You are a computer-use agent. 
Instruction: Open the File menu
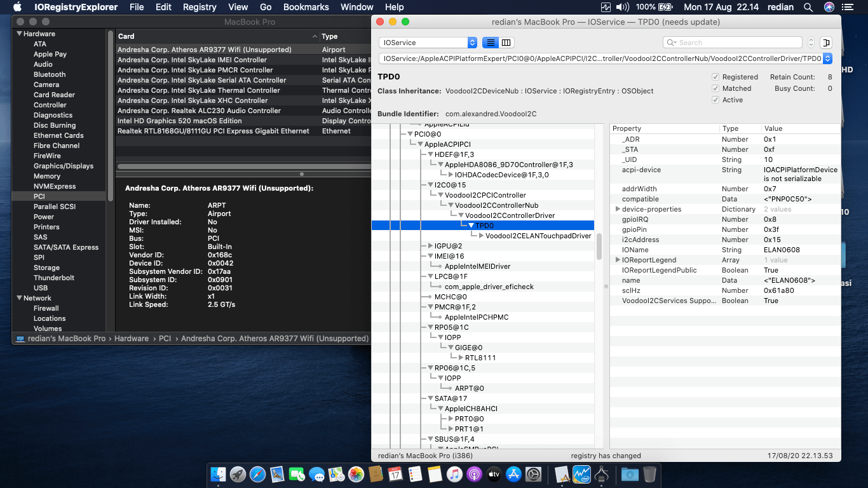(137, 7)
